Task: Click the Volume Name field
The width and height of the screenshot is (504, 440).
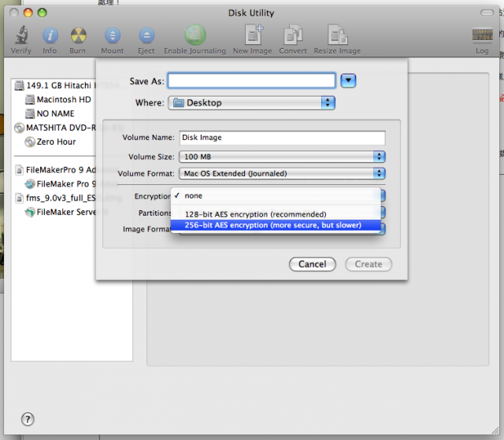Action: 282,138
